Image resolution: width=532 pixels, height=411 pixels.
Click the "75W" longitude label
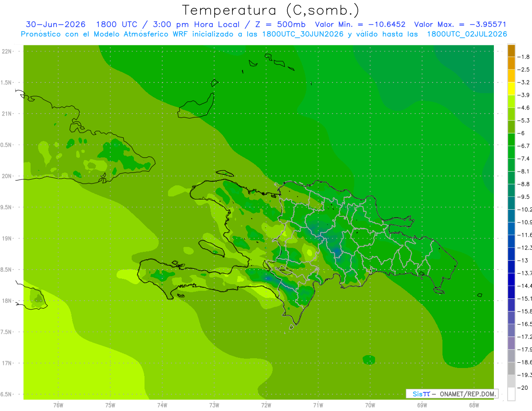click(110, 405)
